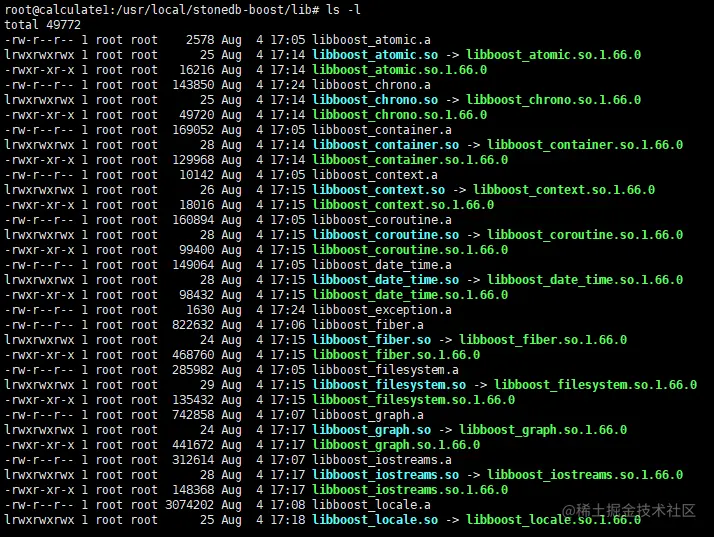The image size is (714, 537).
Task: Click symlink target libboost_container.so.1.66.0
Action: click(x=585, y=145)
